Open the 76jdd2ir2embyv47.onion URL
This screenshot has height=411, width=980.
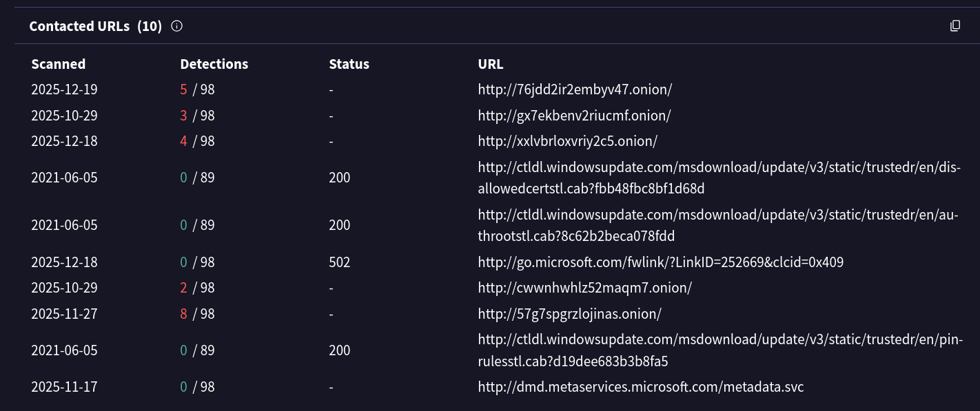coord(574,89)
